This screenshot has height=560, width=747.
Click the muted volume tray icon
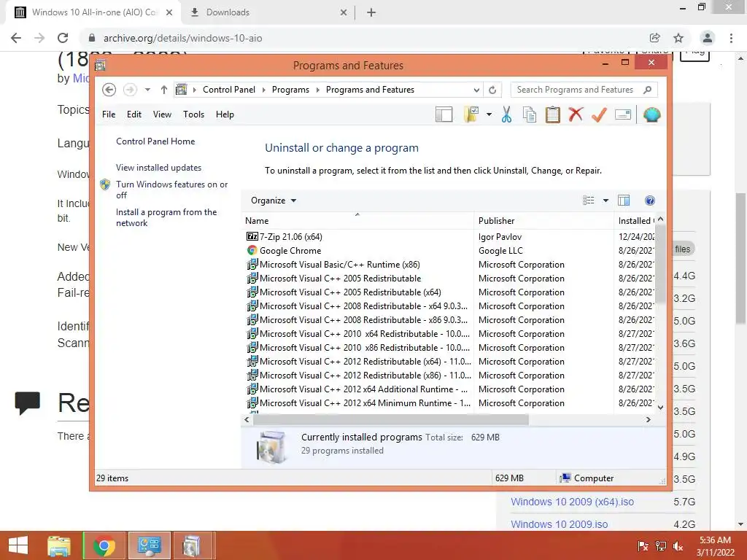point(678,546)
